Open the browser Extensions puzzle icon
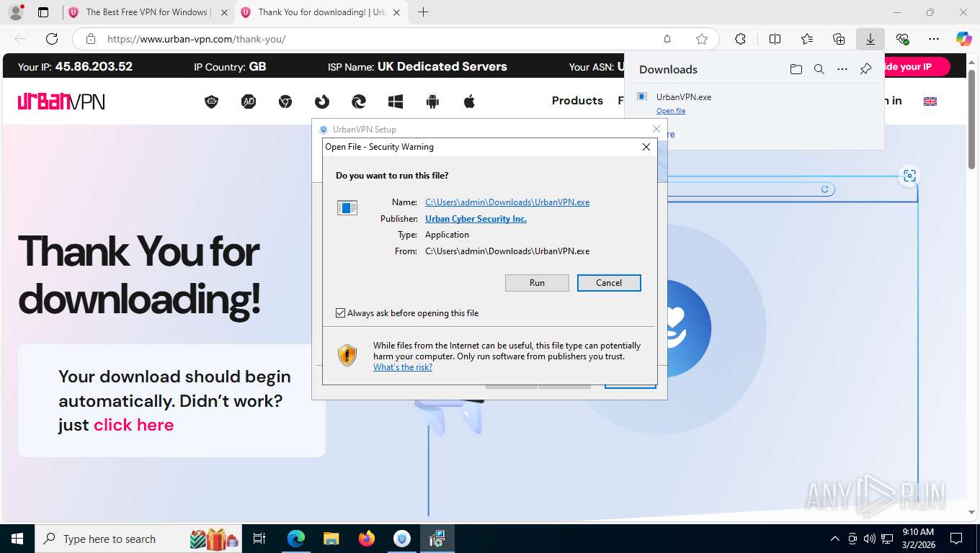The width and height of the screenshot is (980, 553). tap(740, 39)
